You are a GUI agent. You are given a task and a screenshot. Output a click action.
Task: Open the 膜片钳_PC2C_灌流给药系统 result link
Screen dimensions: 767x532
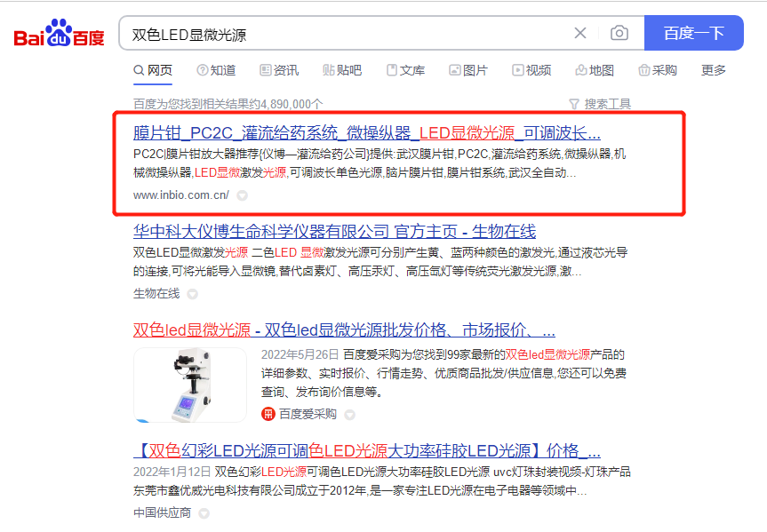click(367, 133)
